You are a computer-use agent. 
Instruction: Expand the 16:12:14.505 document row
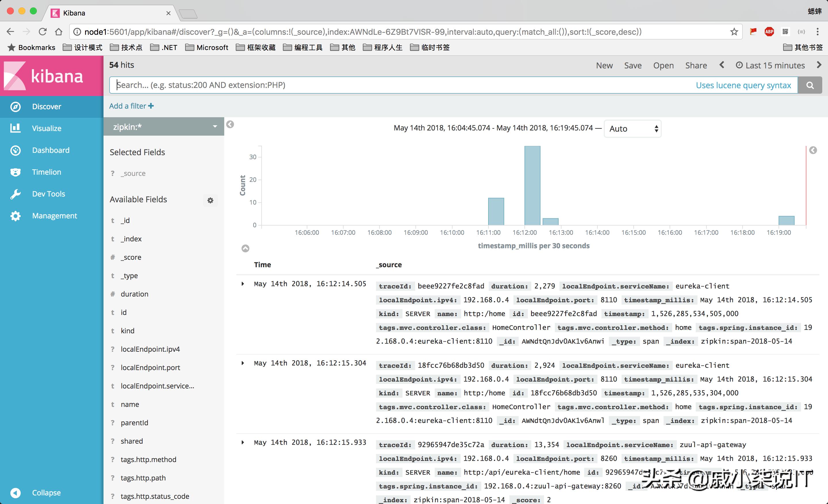point(243,284)
